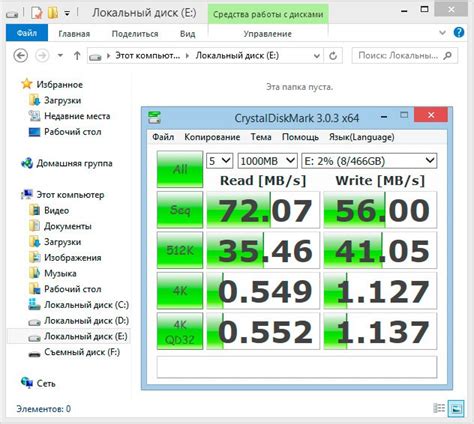The height and width of the screenshot is (424, 474).
Task: Switch to the Главная ribbon tab
Action: tap(74, 34)
